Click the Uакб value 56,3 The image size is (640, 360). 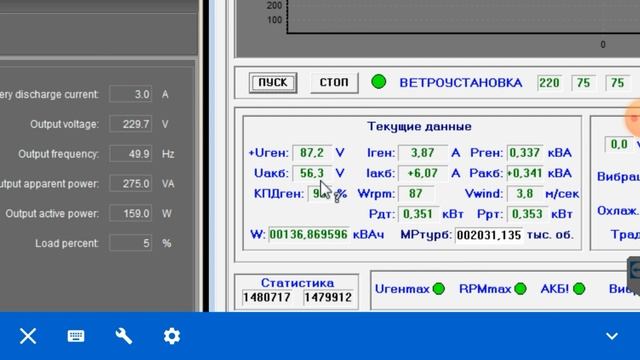[312, 173]
